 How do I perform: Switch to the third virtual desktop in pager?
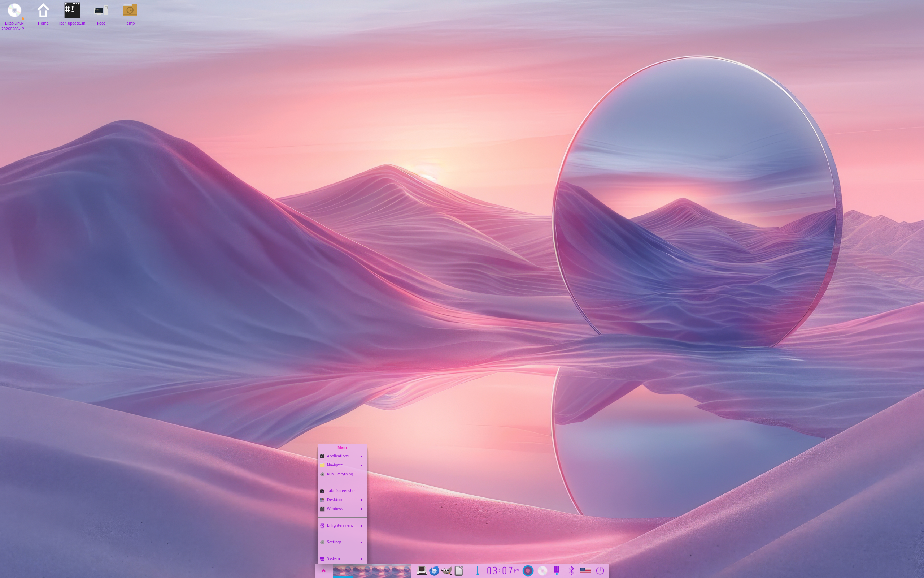coord(382,571)
